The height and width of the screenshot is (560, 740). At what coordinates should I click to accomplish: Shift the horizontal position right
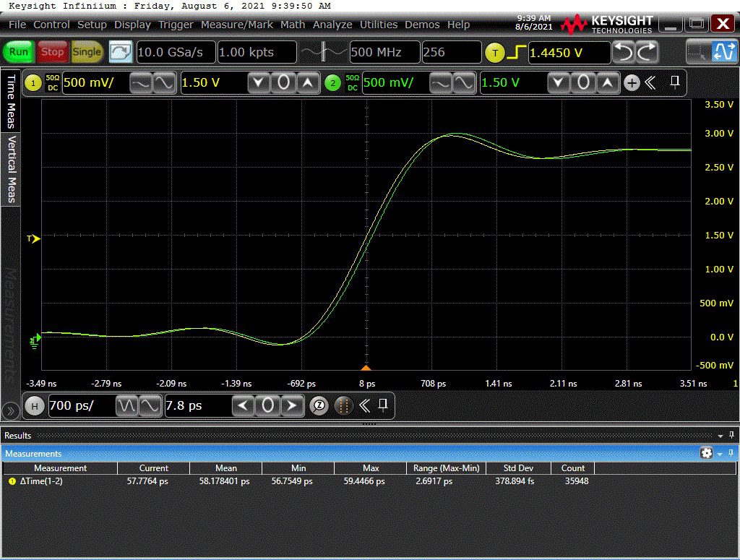point(291,406)
